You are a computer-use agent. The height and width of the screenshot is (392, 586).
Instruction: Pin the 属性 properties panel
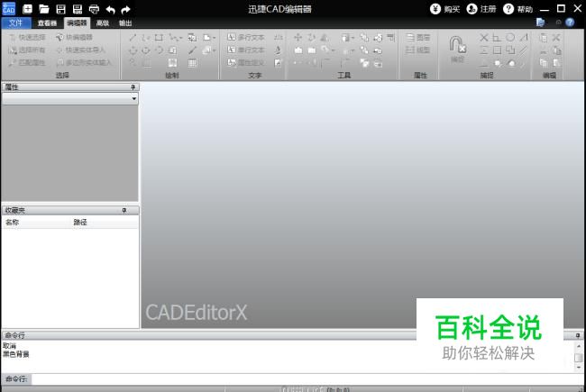click(133, 87)
